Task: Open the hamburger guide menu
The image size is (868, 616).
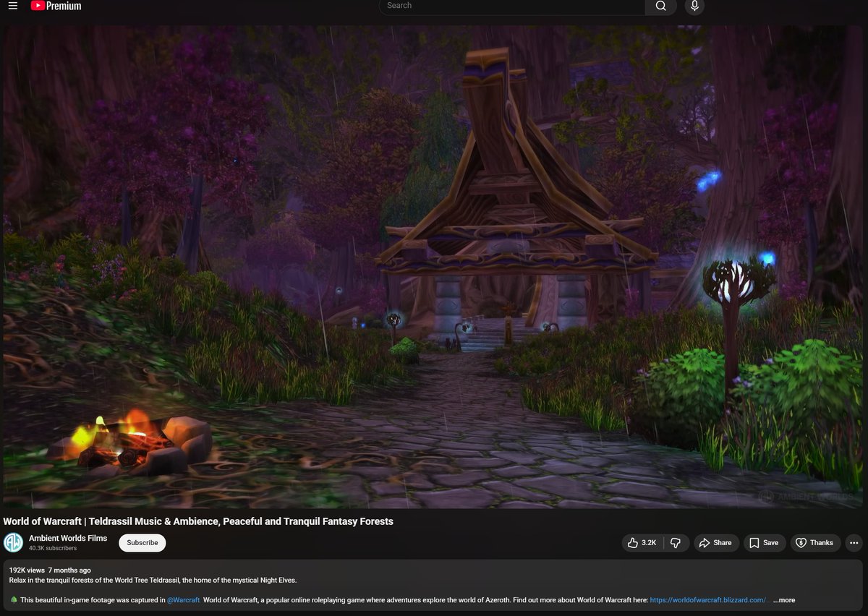Action: (x=13, y=6)
